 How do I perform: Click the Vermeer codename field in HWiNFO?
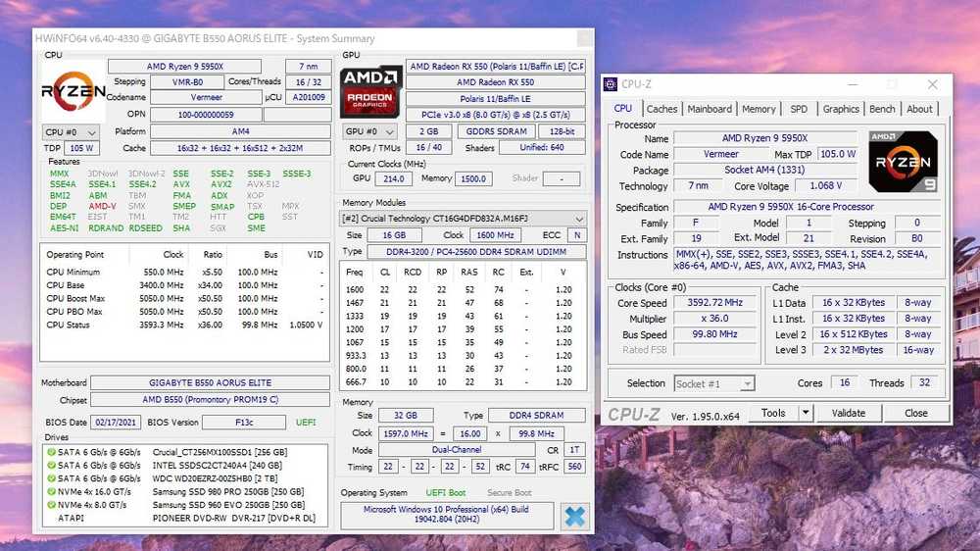point(206,98)
